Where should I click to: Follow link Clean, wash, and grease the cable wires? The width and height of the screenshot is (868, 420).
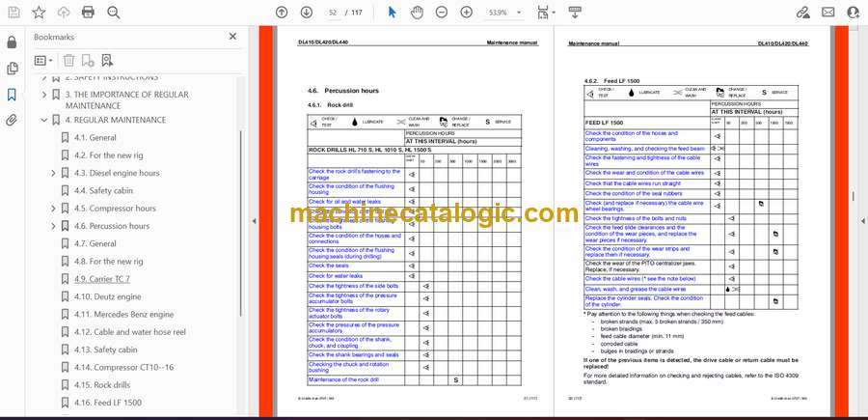point(636,290)
